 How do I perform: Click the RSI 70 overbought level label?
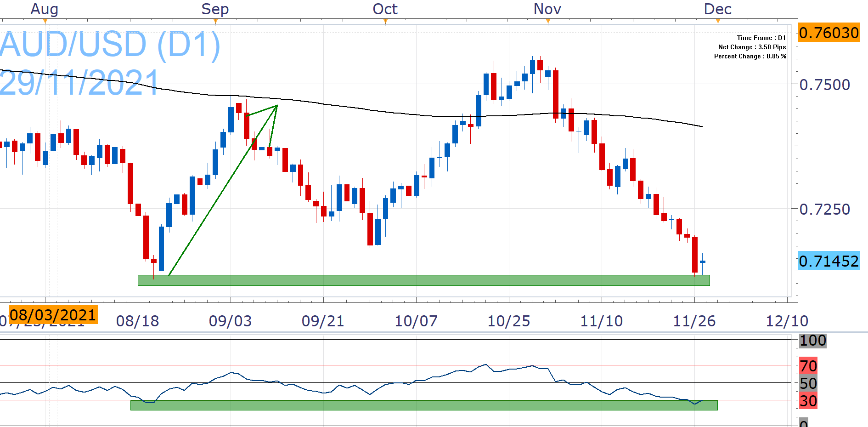click(x=808, y=366)
